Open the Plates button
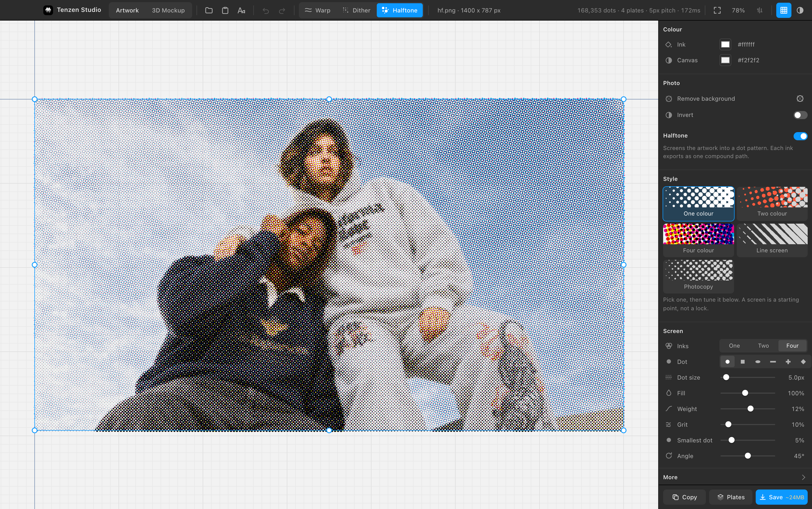The width and height of the screenshot is (812, 509). pos(731,497)
